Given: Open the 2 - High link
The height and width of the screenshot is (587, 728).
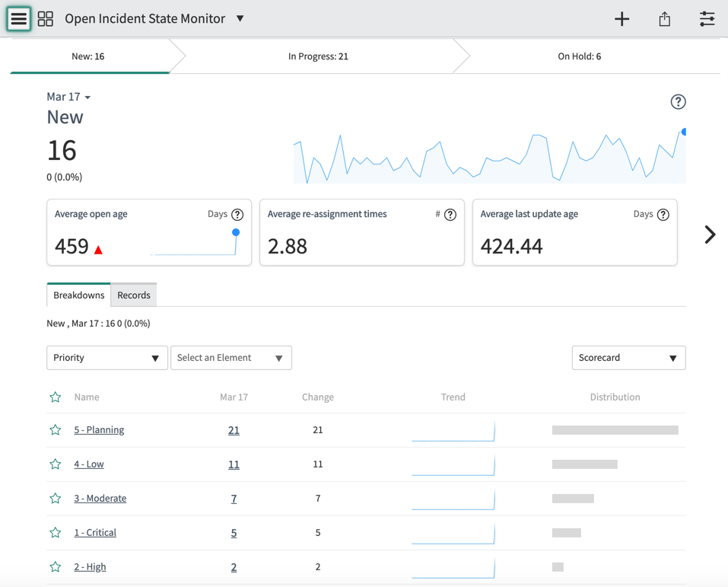Looking at the screenshot, I should [90, 567].
